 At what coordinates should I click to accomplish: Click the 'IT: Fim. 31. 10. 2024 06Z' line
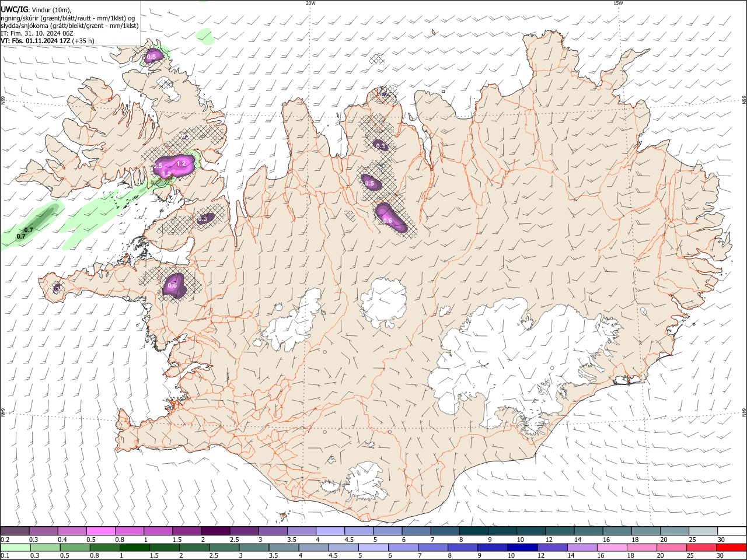point(37,33)
